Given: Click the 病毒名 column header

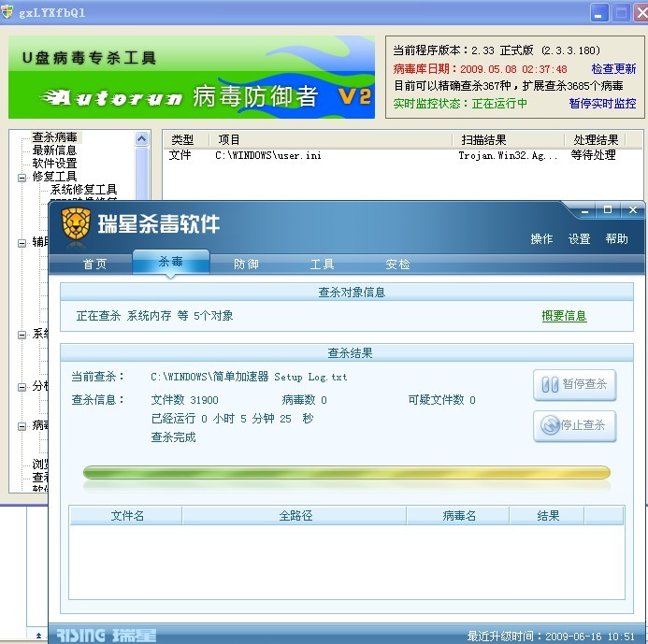Looking at the screenshot, I should click(458, 516).
